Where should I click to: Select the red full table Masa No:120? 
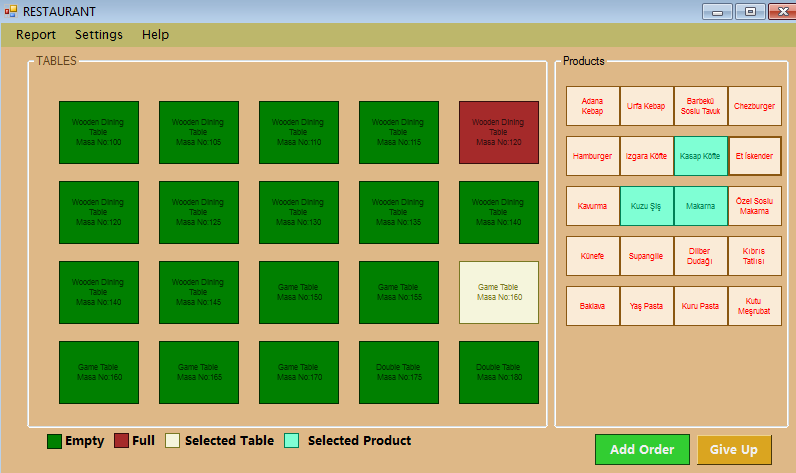tap(499, 132)
